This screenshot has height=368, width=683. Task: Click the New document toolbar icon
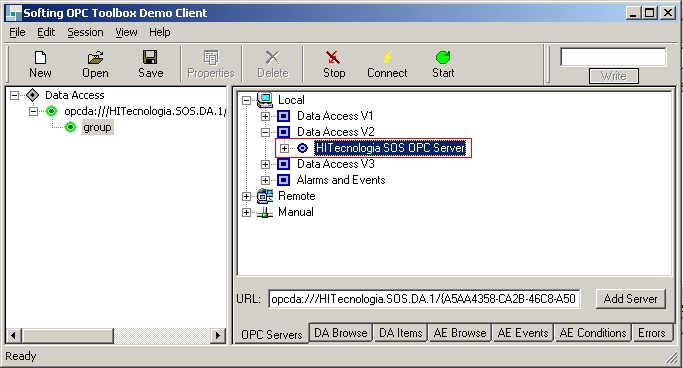(40, 57)
